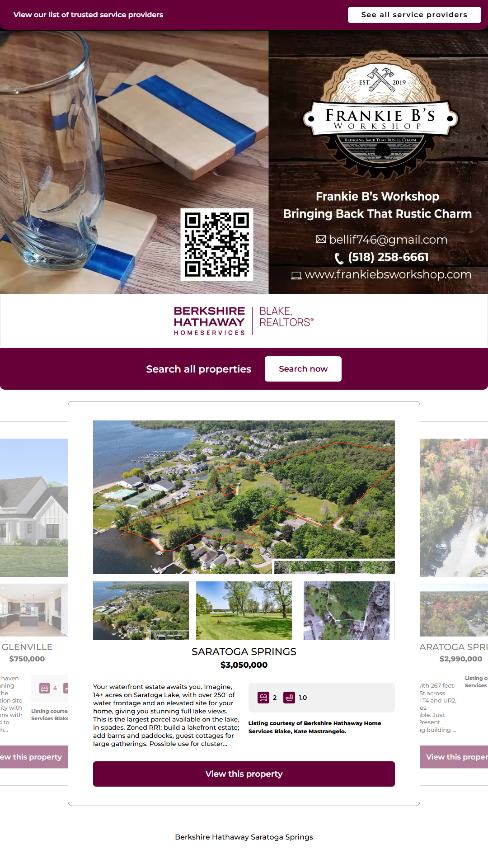Screen dimensions: 488x868
Task: Open the Glenville View this property button
Action: point(34,757)
